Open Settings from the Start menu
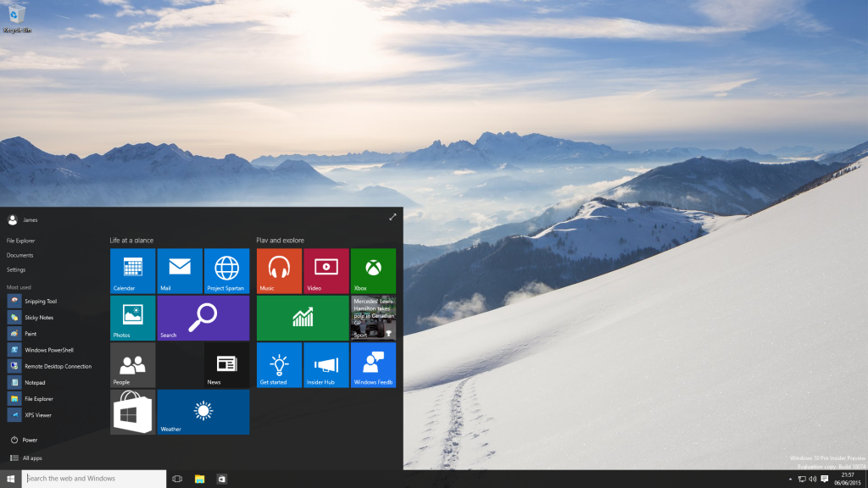The image size is (868, 488). [x=16, y=269]
